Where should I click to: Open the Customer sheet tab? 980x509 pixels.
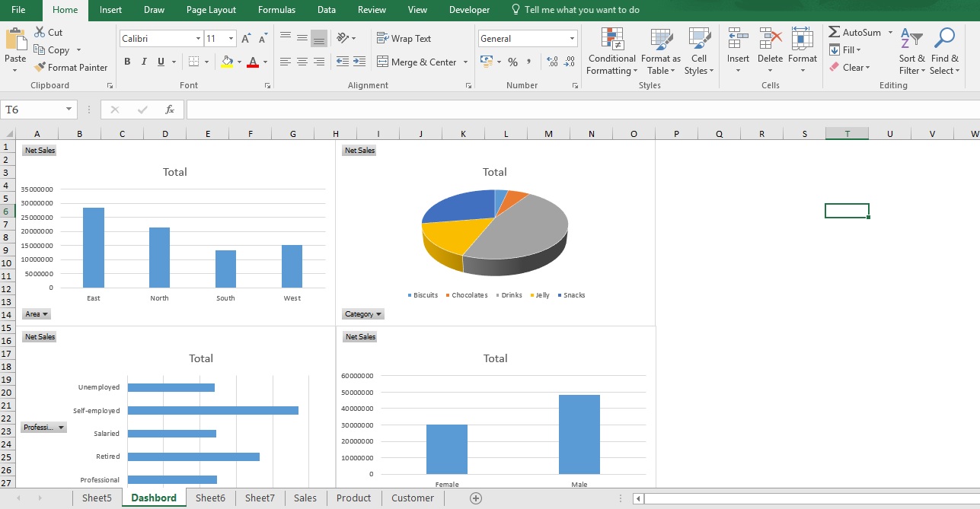coord(413,498)
